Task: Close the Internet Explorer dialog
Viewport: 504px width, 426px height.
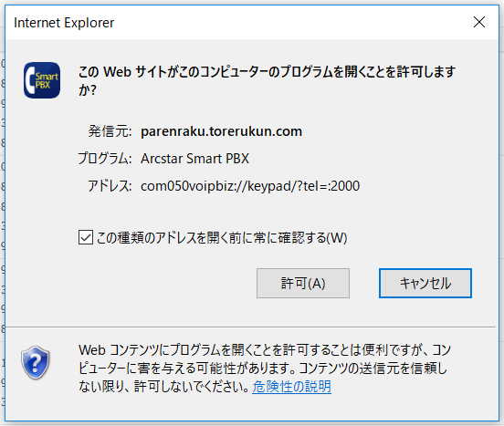Action: (x=479, y=22)
